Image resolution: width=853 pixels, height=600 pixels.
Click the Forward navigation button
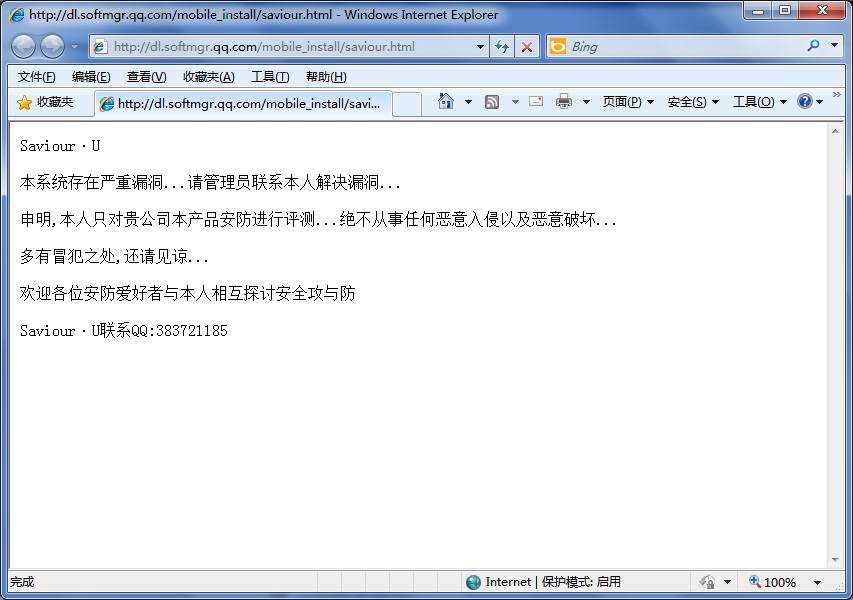(52, 46)
